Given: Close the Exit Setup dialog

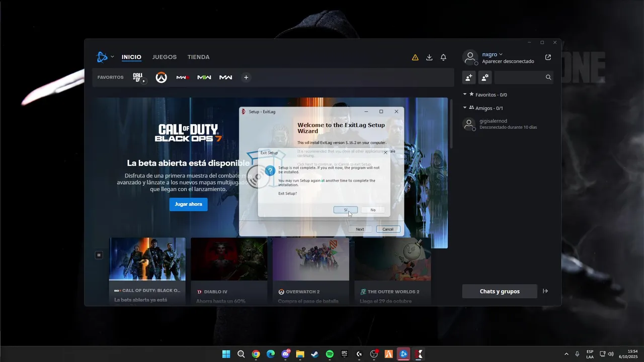Looking at the screenshot, I should (386, 152).
